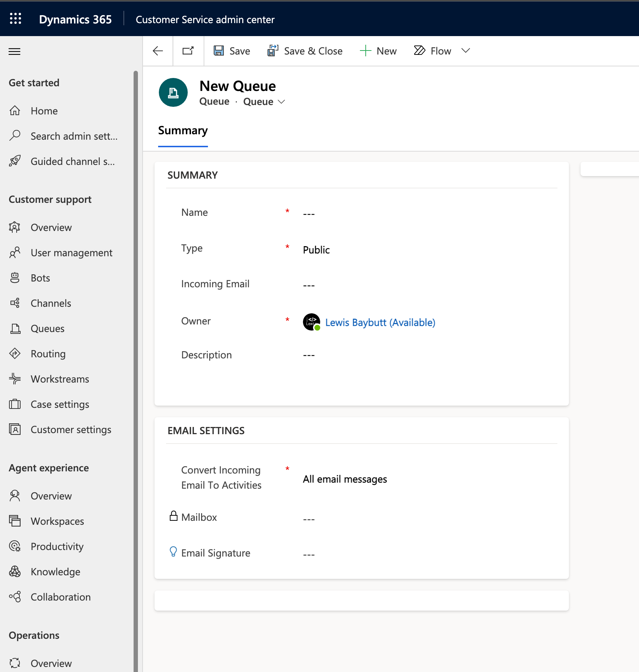
Task: Go back using the back arrow
Action: coord(158,51)
